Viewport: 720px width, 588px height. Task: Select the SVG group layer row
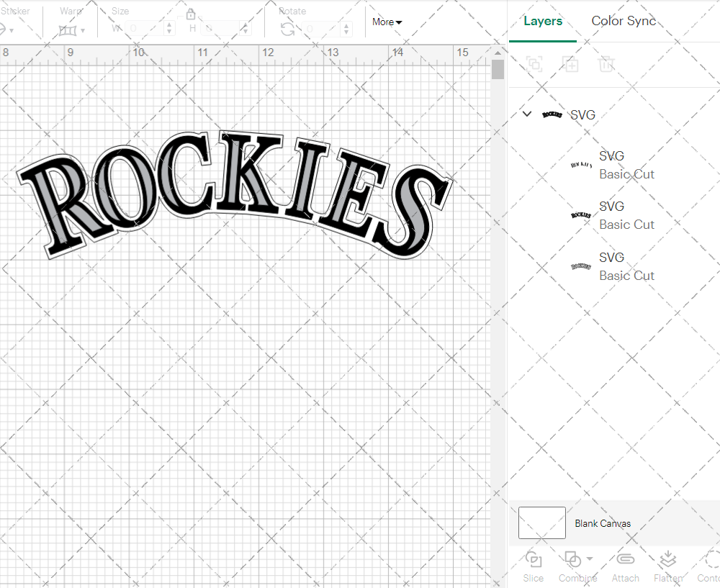coord(614,114)
